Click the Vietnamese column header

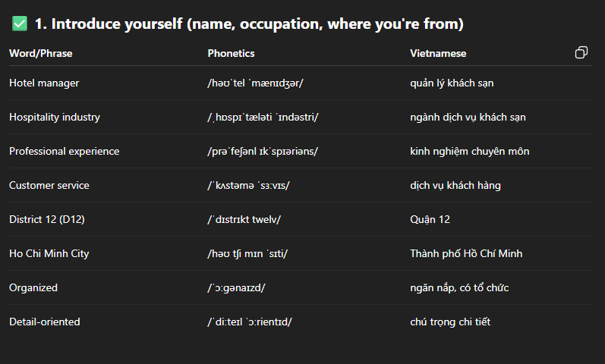tap(438, 53)
